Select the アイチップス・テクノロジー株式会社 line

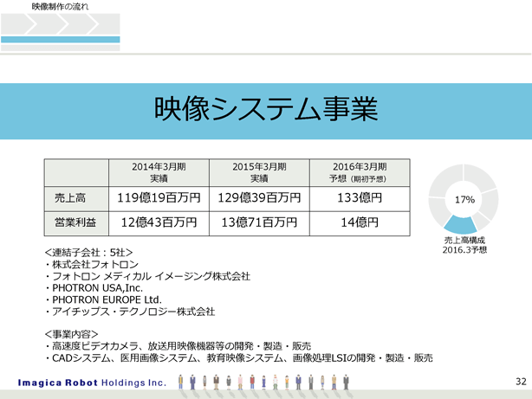coord(130,312)
